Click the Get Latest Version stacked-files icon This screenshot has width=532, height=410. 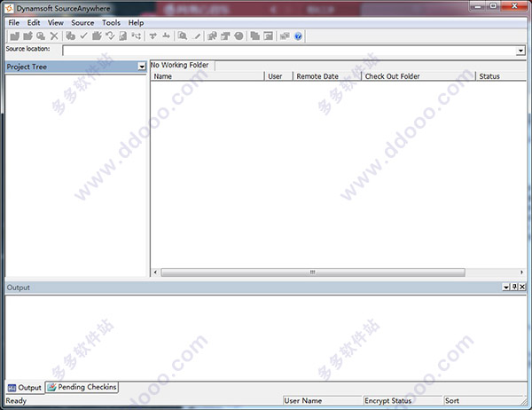[71, 36]
